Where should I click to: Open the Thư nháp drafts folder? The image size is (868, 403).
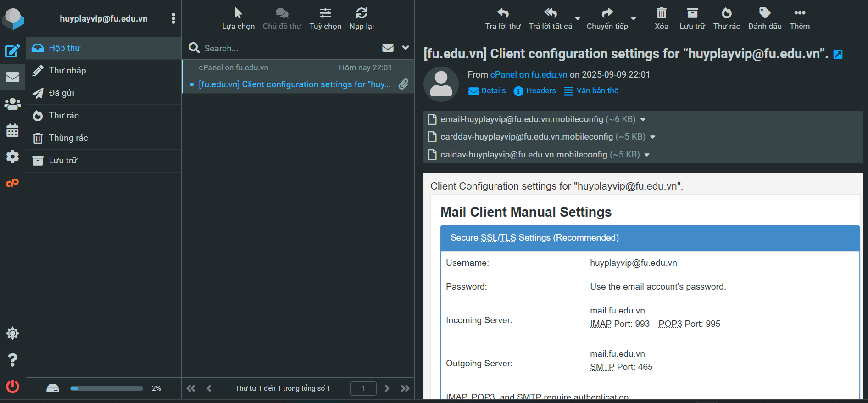click(67, 71)
